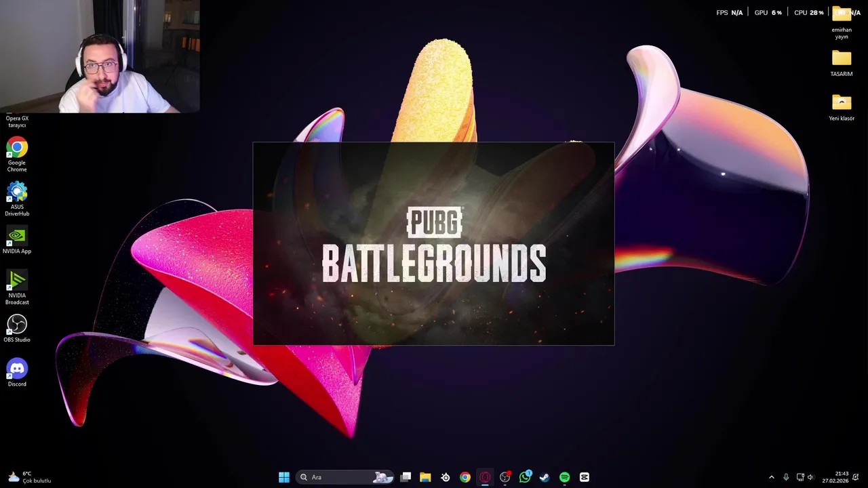Screen dimensions: 868x488
Task: Open OBS Studio from the taskbar
Action: point(505,477)
